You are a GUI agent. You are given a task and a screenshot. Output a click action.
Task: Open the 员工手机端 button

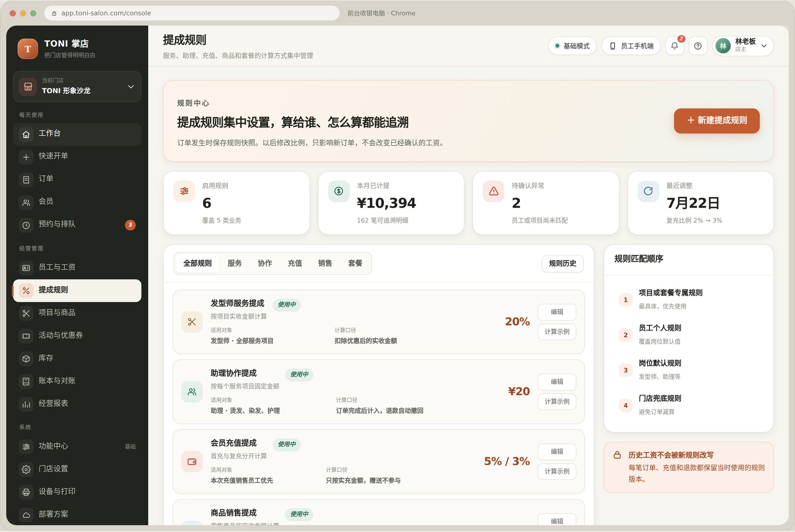(x=631, y=46)
